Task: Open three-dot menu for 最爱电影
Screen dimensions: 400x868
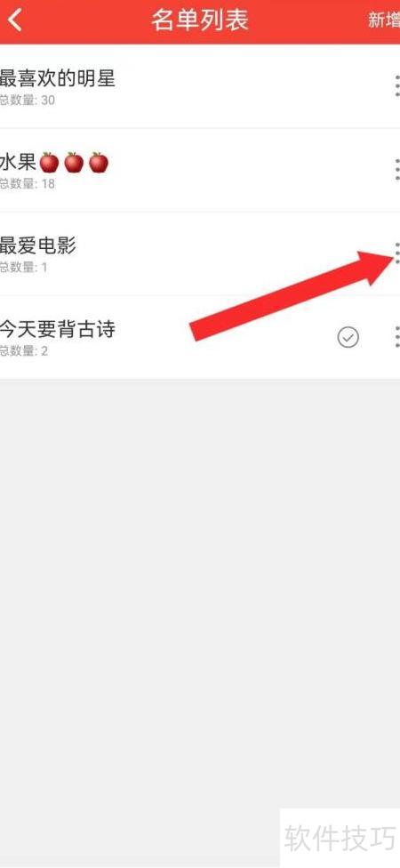Action: pyautogui.click(x=396, y=253)
